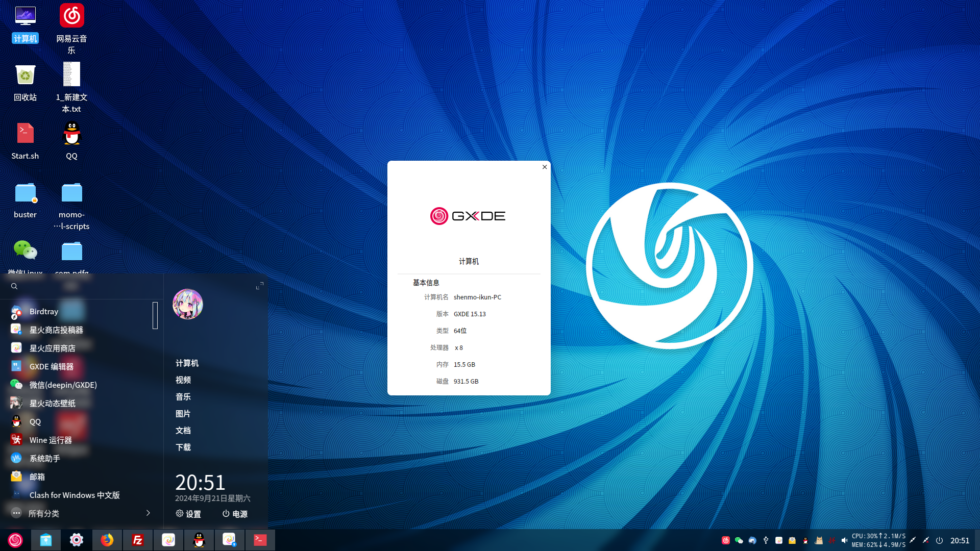This screenshot has height=551, width=980.
Task: Open 星火动态壁纸 settings
Action: tap(53, 403)
